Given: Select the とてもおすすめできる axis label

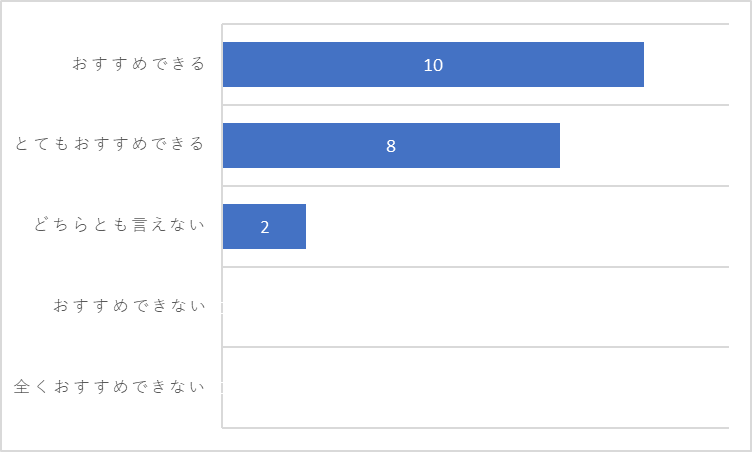Looking at the screenshot, I should click(x=110, y=144).
